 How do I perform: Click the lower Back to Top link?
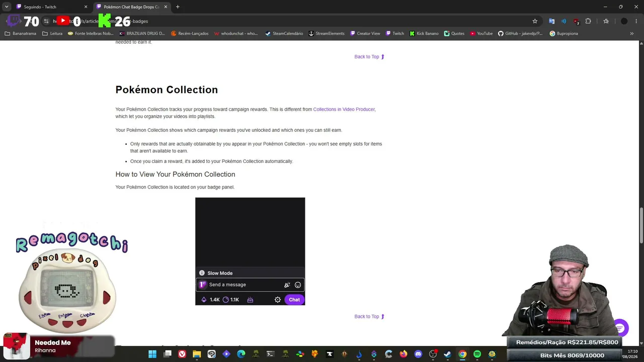click(x=369, y=317)
